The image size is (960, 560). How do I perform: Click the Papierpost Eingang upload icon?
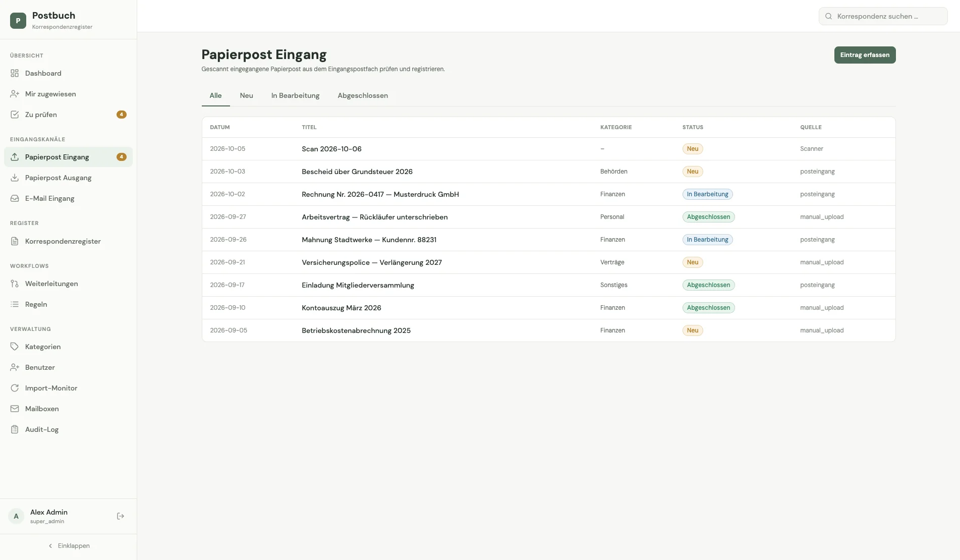15,157
